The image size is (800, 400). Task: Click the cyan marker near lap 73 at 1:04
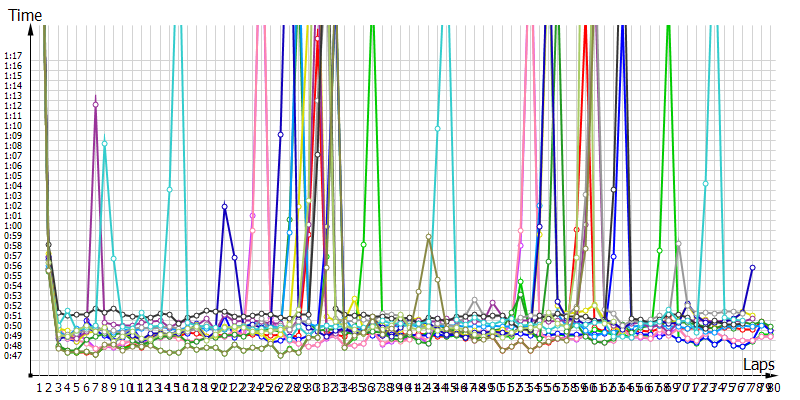pos(705,184)
